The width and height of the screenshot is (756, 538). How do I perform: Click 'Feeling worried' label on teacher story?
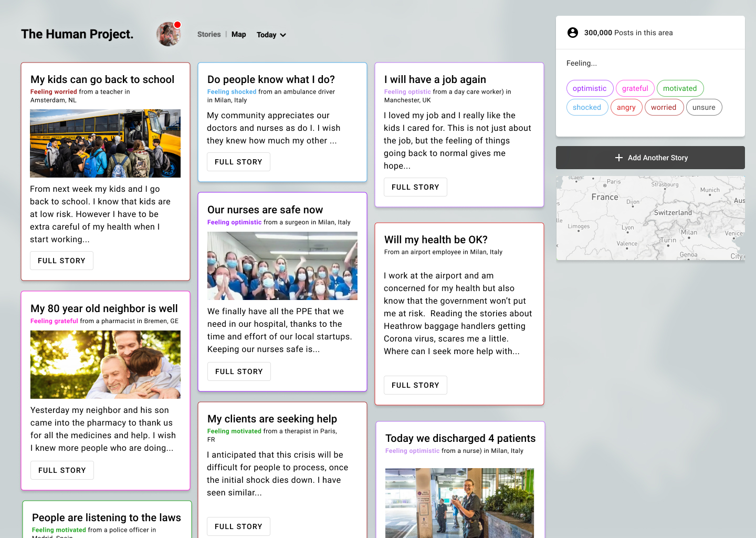point(54,91)
